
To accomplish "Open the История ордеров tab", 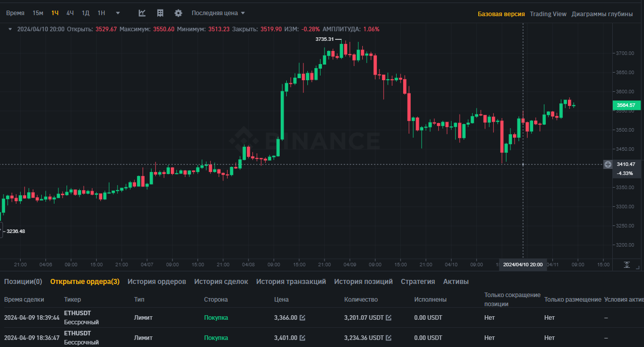I will tap(157, 281).
